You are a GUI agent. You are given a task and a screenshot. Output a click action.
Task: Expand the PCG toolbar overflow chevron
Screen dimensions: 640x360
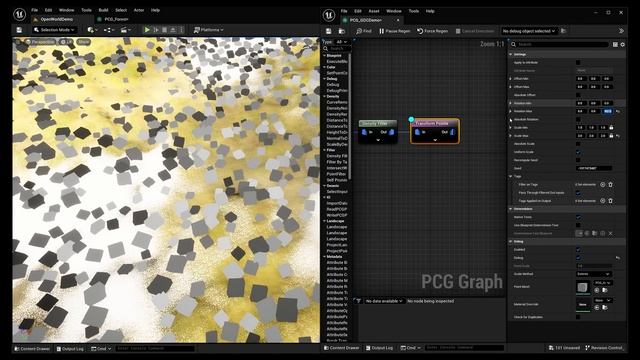pyautogui.click(x=621, y=31)
